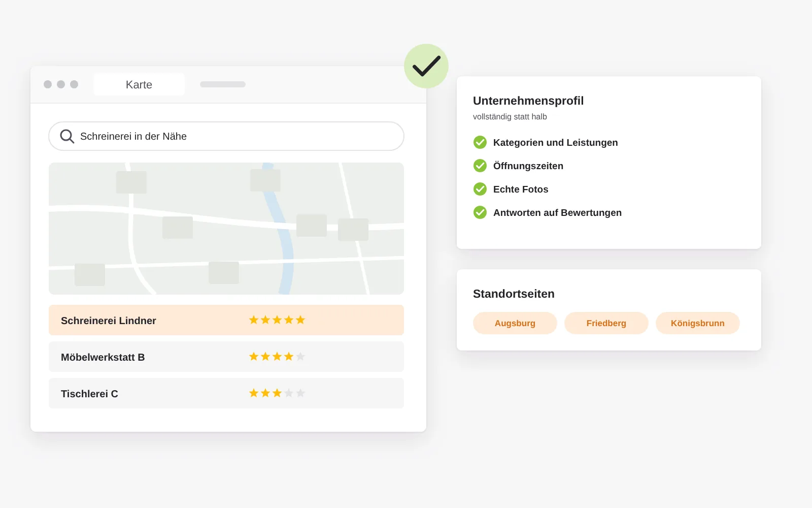Open the Tischlerei C listing
Viewport: 812px width, 508px height.
226,393
